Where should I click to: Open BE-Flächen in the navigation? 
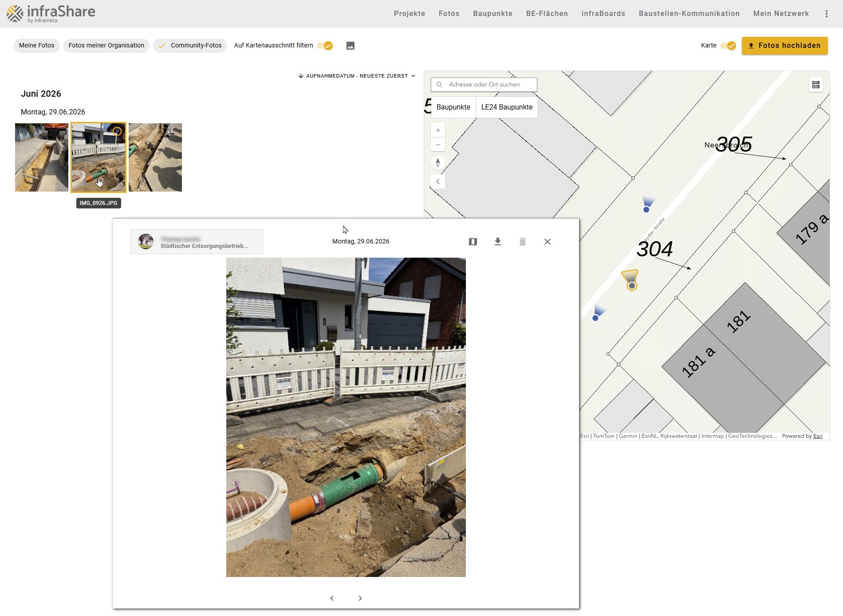pos(547,14)
